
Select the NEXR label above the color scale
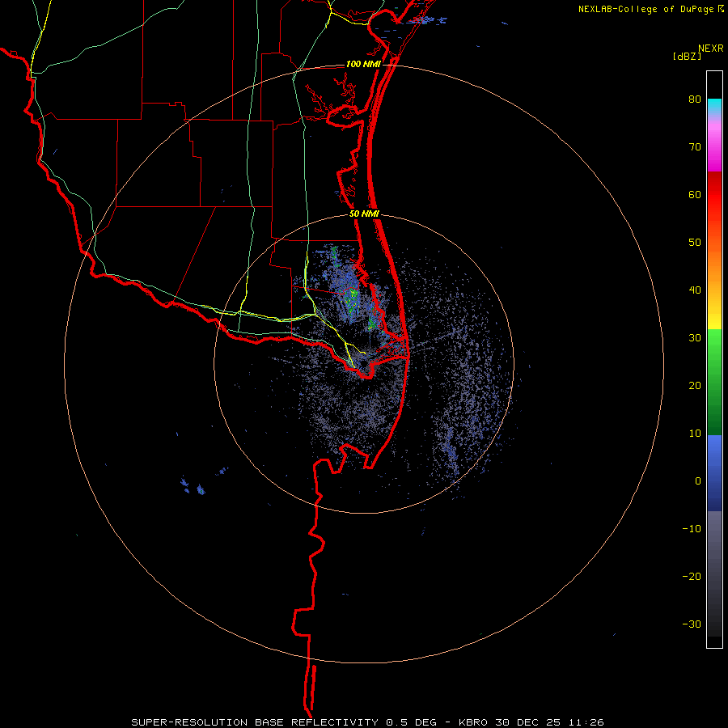click(x=710, y=49)
